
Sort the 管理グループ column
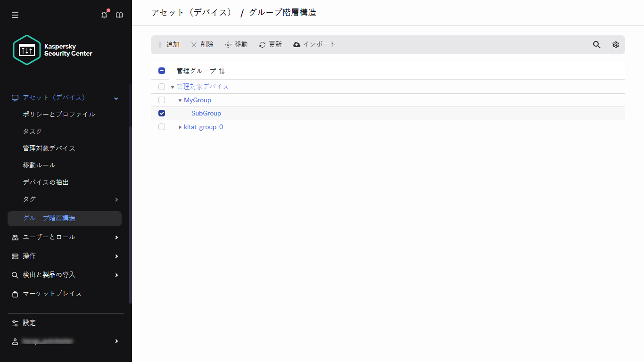(x=222, y=71)
